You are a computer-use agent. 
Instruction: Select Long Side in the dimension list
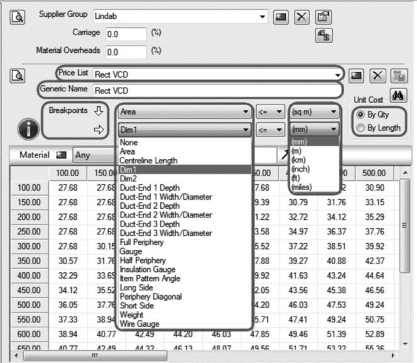pyautogui.click(x=136, y=288)
